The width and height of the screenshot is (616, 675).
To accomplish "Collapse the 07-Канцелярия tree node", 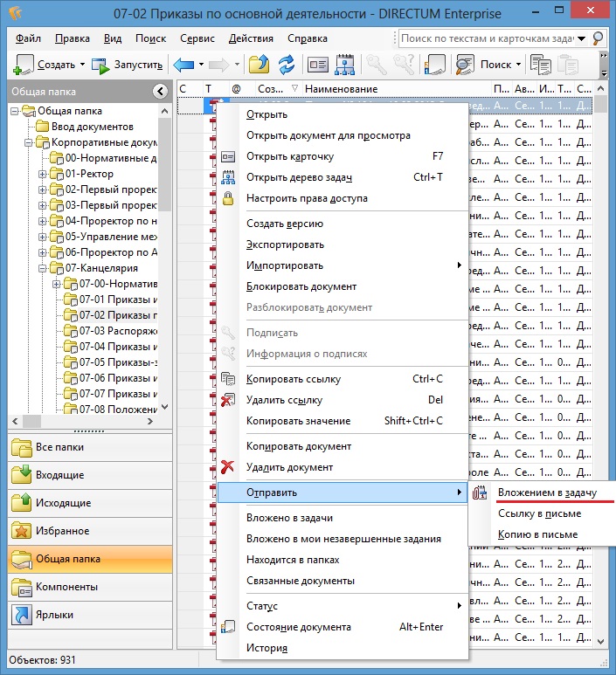I will 43,268.
